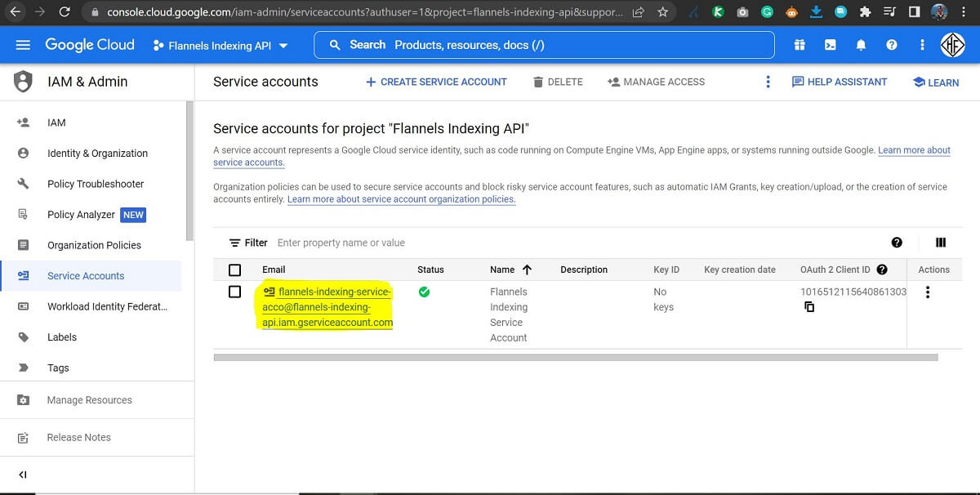This screenshot has height=495, width=980.
Task: Click the Manage Access button
Action: [656, 82]
